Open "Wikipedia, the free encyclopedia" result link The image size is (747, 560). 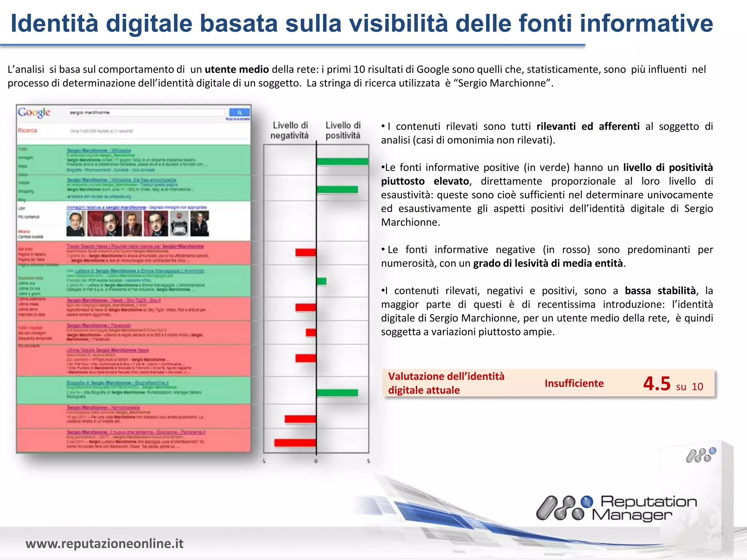click(x=121, y=180)
